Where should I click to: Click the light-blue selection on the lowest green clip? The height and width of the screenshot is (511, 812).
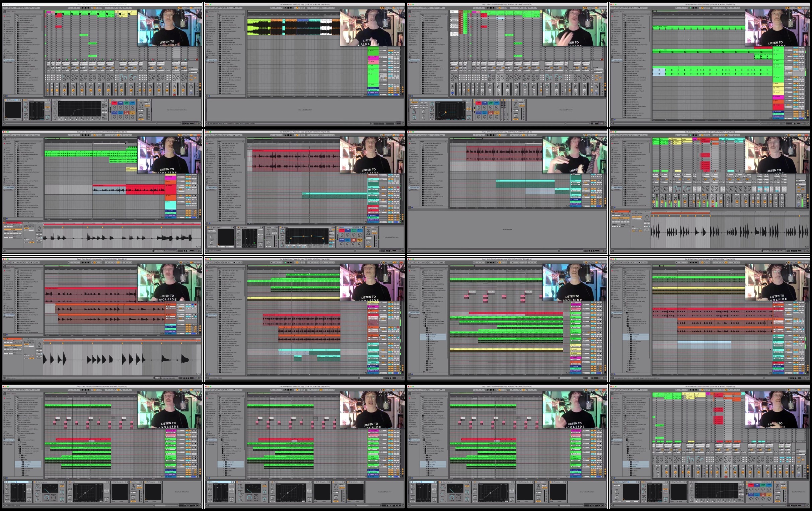(x=659, y=72)
